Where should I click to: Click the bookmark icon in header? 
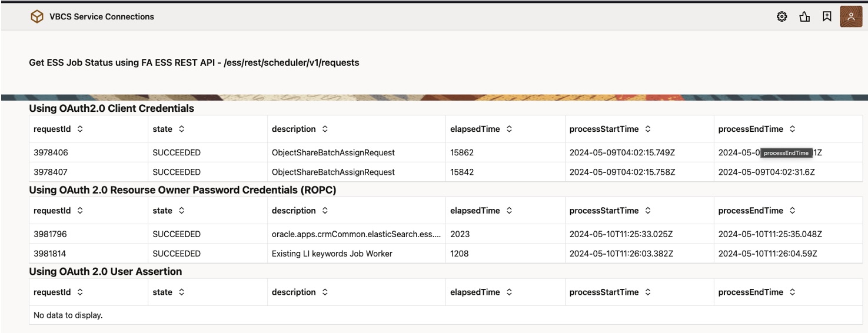click(x=827, y=17)
